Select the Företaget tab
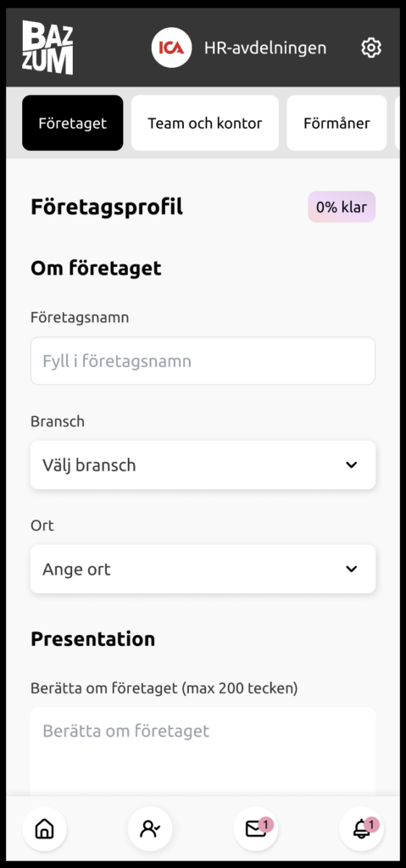Screen dimensions: 406x868 (73, 123)
